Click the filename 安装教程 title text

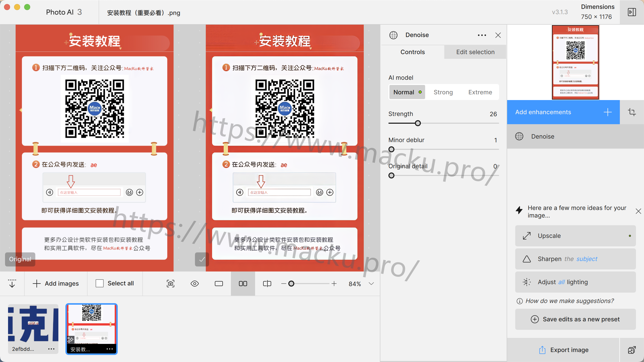point(144,13)
